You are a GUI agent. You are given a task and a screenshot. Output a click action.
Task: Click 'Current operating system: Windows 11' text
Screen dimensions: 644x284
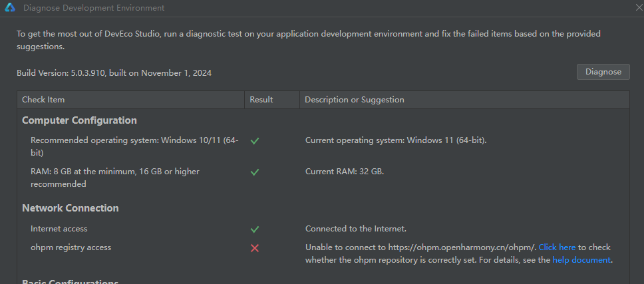(x=396, y=140)
